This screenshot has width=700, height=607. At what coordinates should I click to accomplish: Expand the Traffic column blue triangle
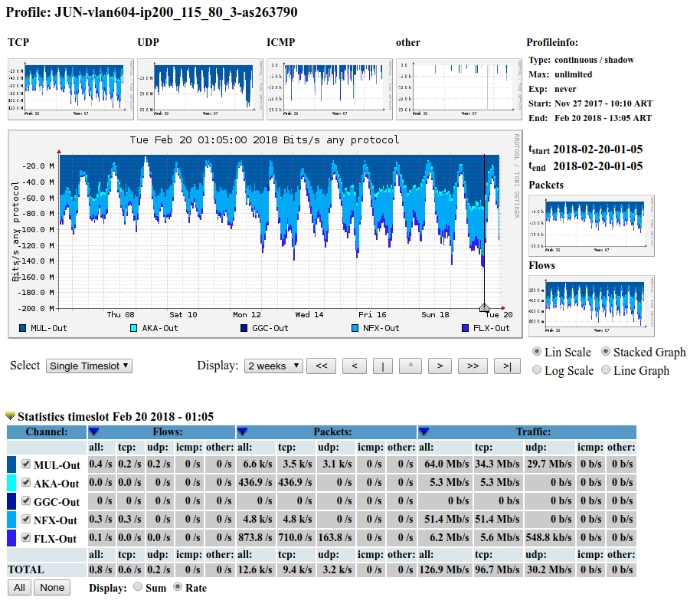(424, 432)
